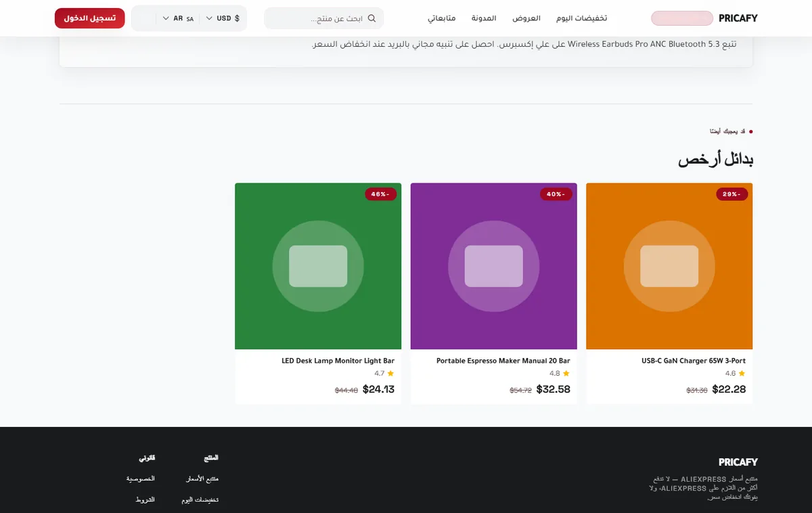Open the تخفيضات اليوم nav item
This screenshot has width=812, height=513.
[x=581, y=18]
